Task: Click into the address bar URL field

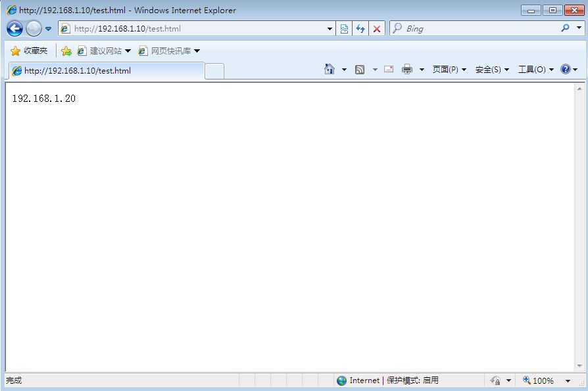Action: pyautogui.click(x=197, y=28)
